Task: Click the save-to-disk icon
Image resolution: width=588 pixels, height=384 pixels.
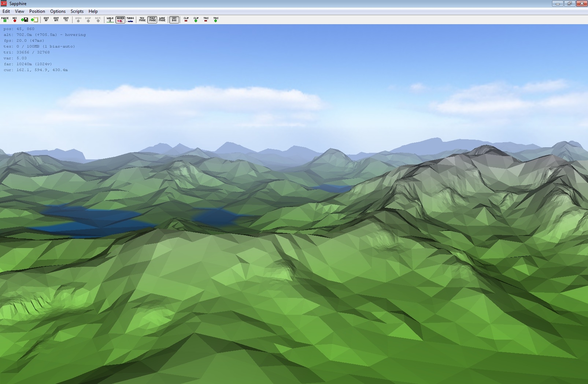Action: click(x=25, y=19)
